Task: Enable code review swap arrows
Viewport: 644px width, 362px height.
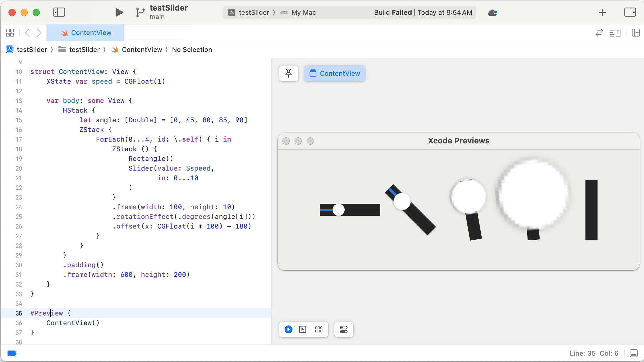Action: (x=599, y=33)
